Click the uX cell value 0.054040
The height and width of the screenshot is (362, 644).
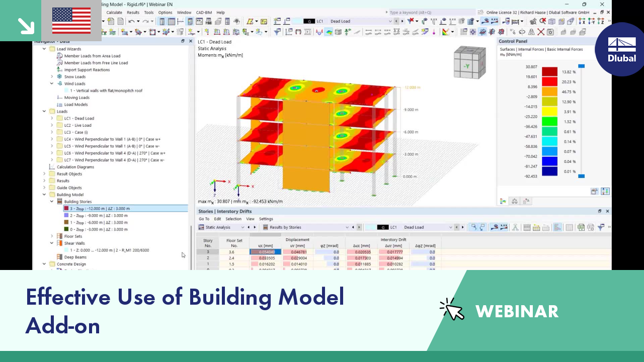tap(265, 252)
